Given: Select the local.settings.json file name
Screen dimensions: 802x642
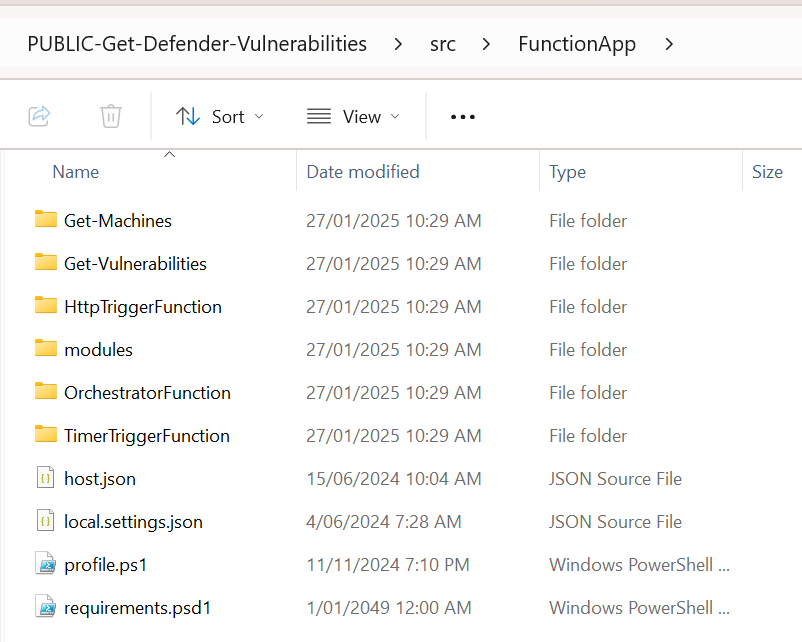Looking at the screenshot, I should click(x=133, y=522).
